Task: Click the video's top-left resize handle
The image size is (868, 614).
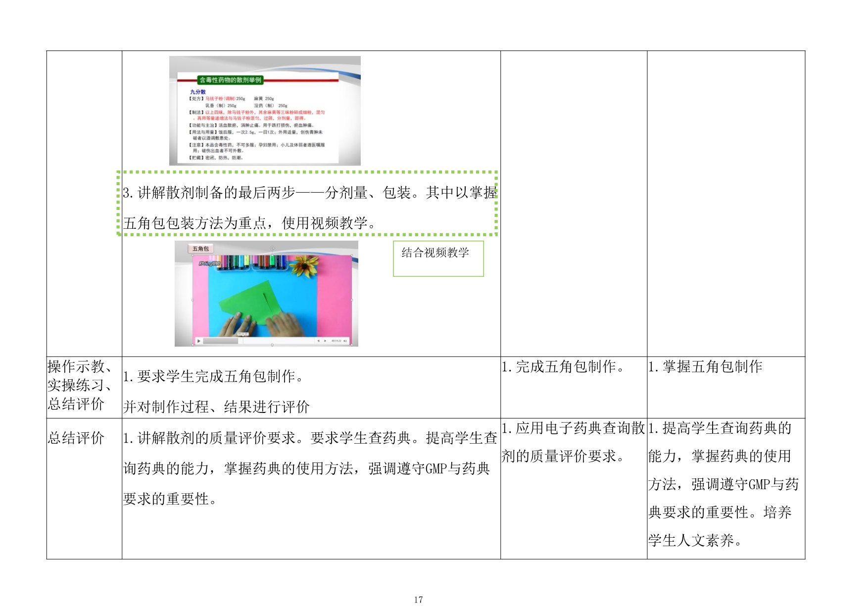Action: click(x=193, y=256)
